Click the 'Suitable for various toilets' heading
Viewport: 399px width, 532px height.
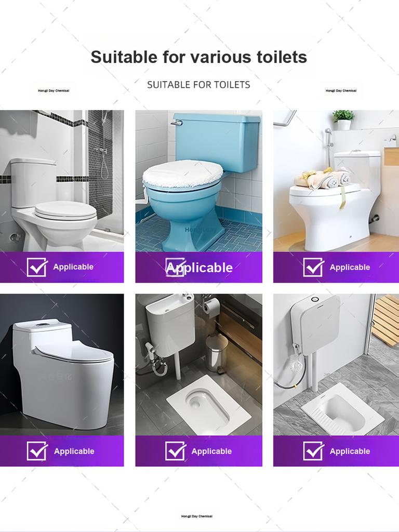[199, 57]
